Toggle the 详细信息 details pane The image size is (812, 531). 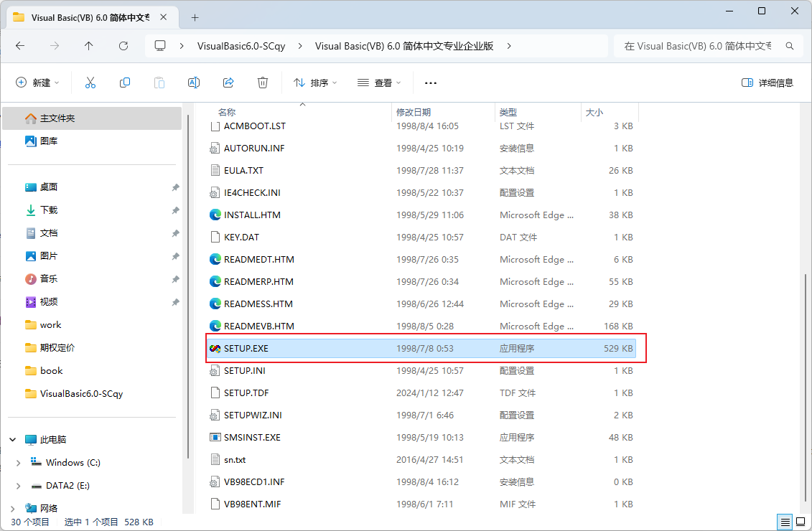[x=767, y=83]
